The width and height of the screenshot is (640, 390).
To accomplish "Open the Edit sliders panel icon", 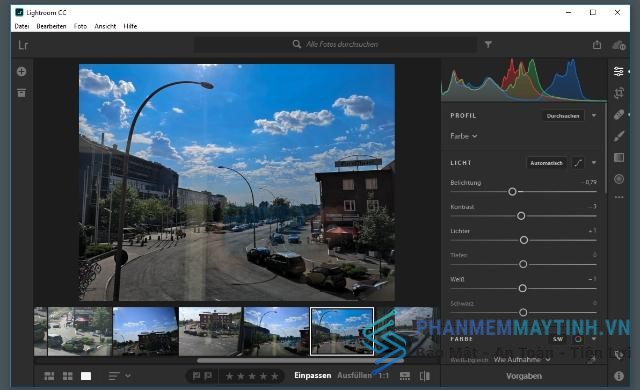I will coord(619,71).
